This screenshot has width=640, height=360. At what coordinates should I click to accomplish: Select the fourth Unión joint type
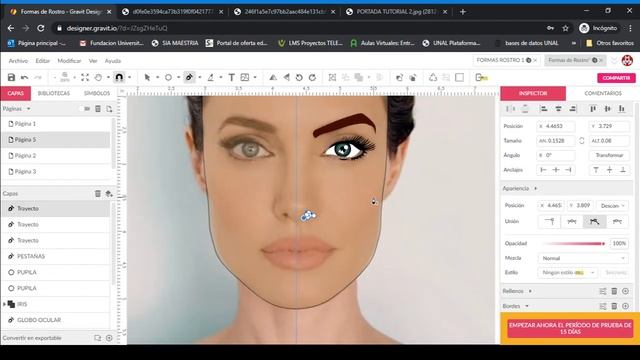[x=617, y=222]
